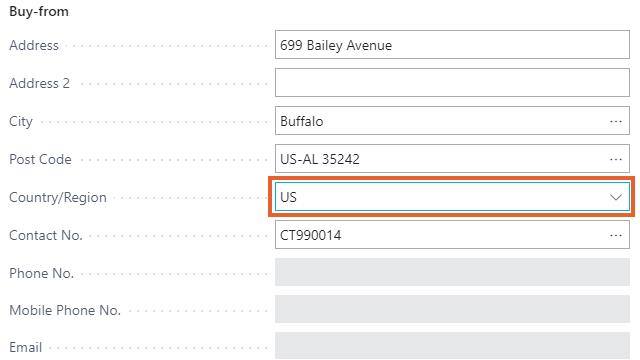Expand the Country/Region dropdown arrow

tap(616, 197)
